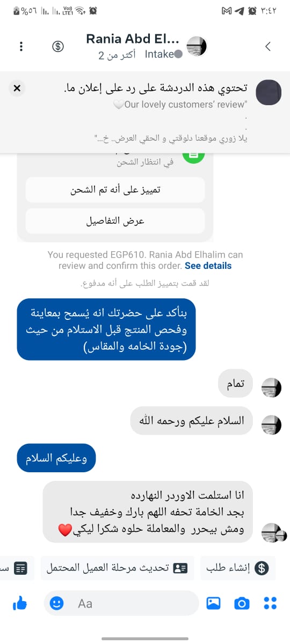Tap the message input field Aa
Image resolution: width=290 pixels, height=644 pixels.
click(x=121, y=603)
